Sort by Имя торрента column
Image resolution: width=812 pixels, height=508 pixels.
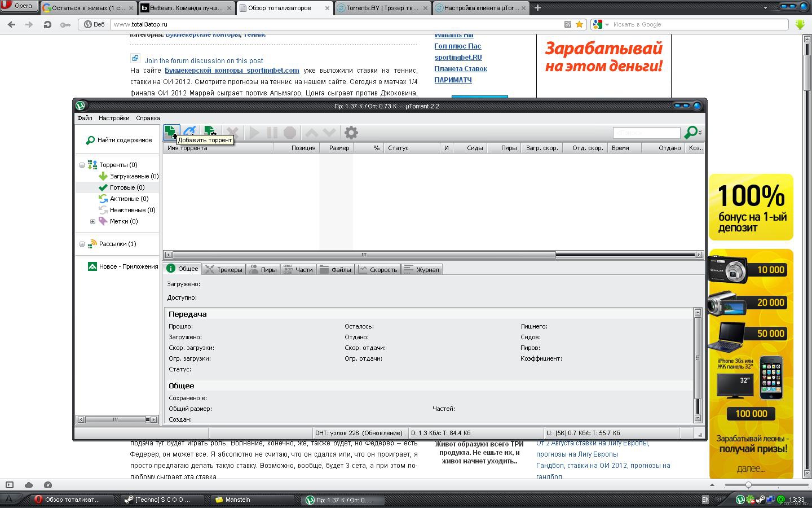coord(218,148)
